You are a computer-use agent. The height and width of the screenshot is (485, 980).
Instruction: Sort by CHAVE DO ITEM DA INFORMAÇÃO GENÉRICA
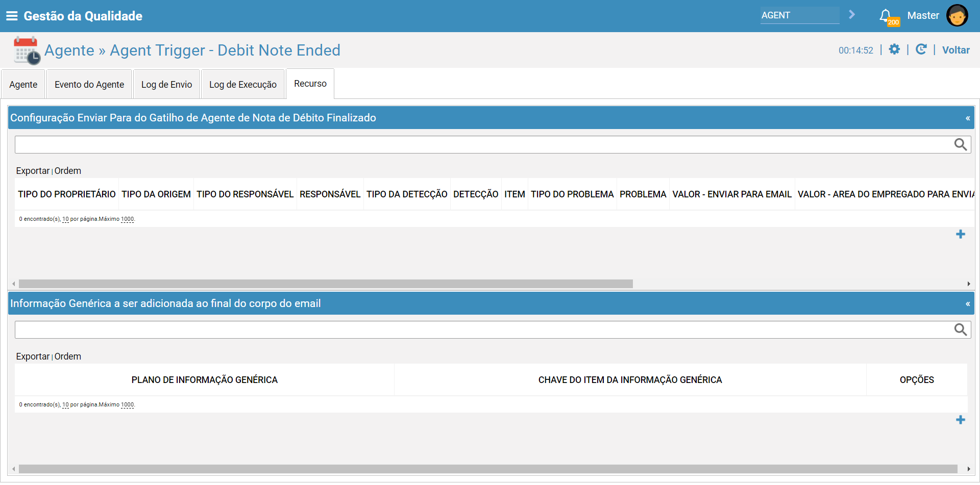(630, 380)
